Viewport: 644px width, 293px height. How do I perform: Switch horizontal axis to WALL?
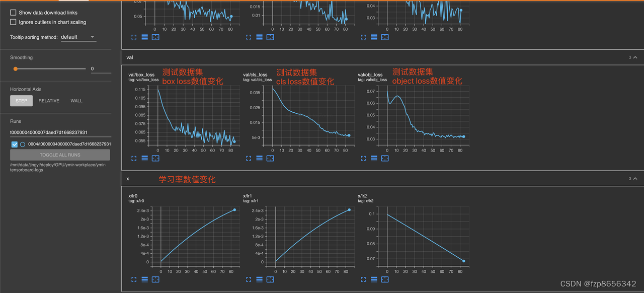76,101
